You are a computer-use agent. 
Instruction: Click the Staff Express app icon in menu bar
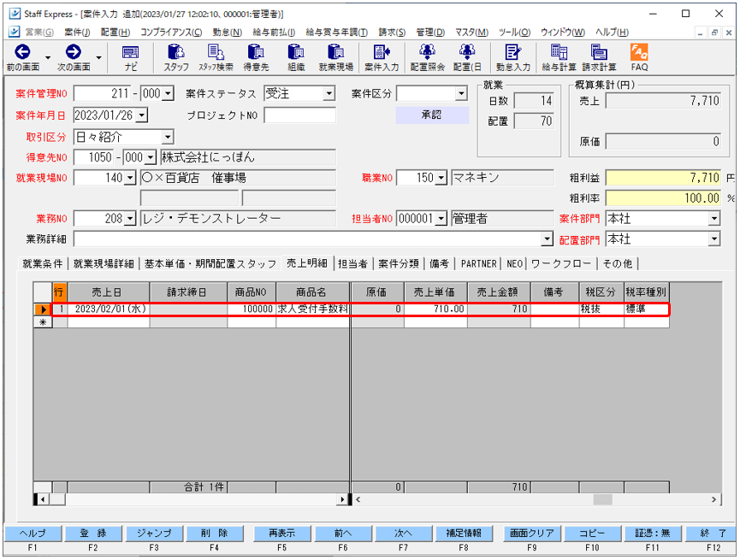[15, 32]
